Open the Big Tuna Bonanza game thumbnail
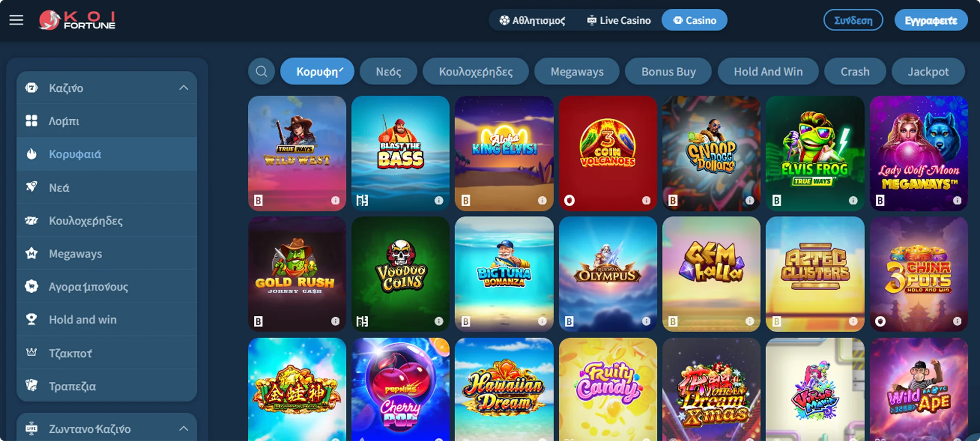 click(504, 274)
